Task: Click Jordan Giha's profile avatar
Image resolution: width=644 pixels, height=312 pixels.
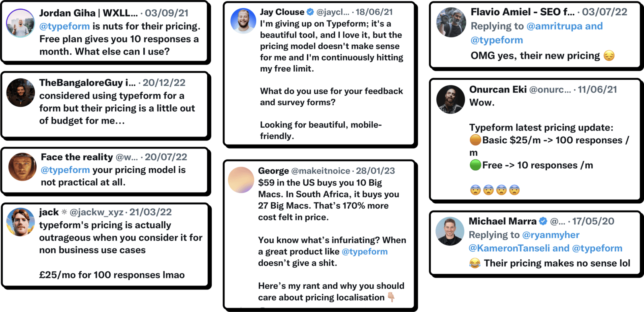Action: click(x=21, y=23)
